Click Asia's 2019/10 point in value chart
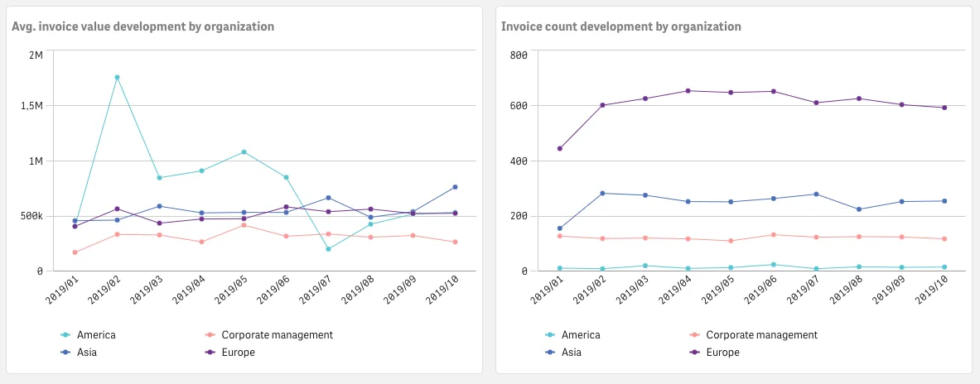 point(455,187)
